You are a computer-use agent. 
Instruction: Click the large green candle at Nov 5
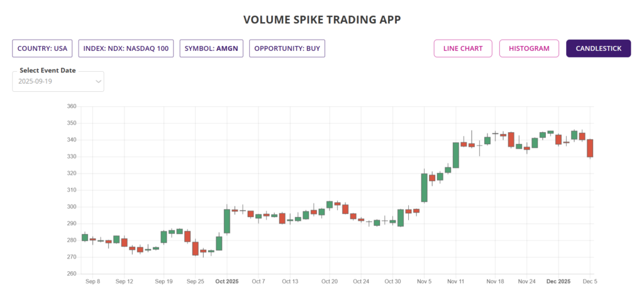pos(424,188)
